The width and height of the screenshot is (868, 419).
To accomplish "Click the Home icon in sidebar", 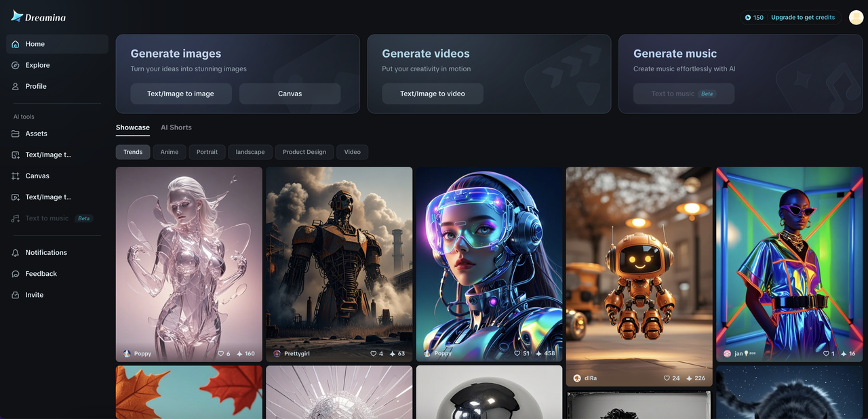I will coord(16,44).
